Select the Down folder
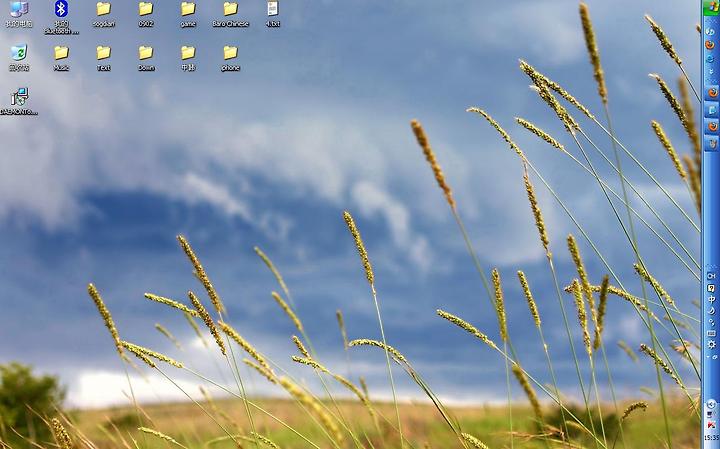Image resolution: width=720 pixels, height=449 pixels. tap(146, 58)
